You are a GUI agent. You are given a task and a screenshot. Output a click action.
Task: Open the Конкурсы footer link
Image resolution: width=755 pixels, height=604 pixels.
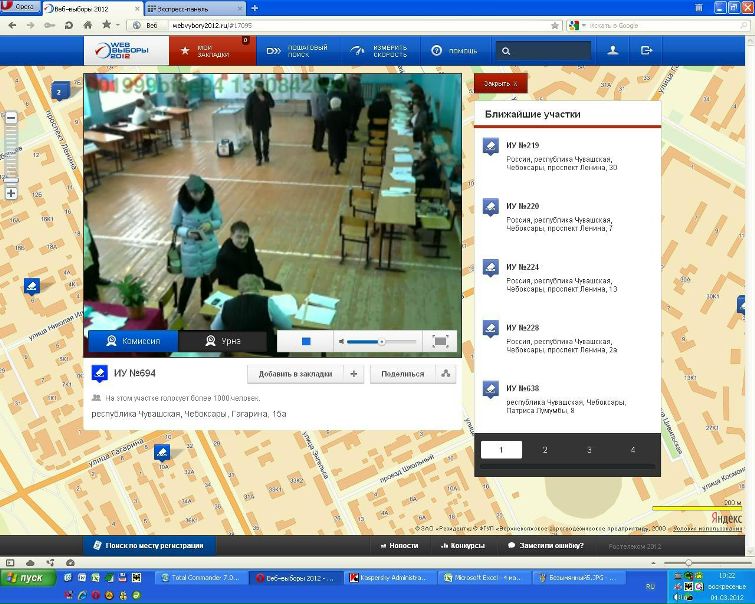click(x=463, y=546)
